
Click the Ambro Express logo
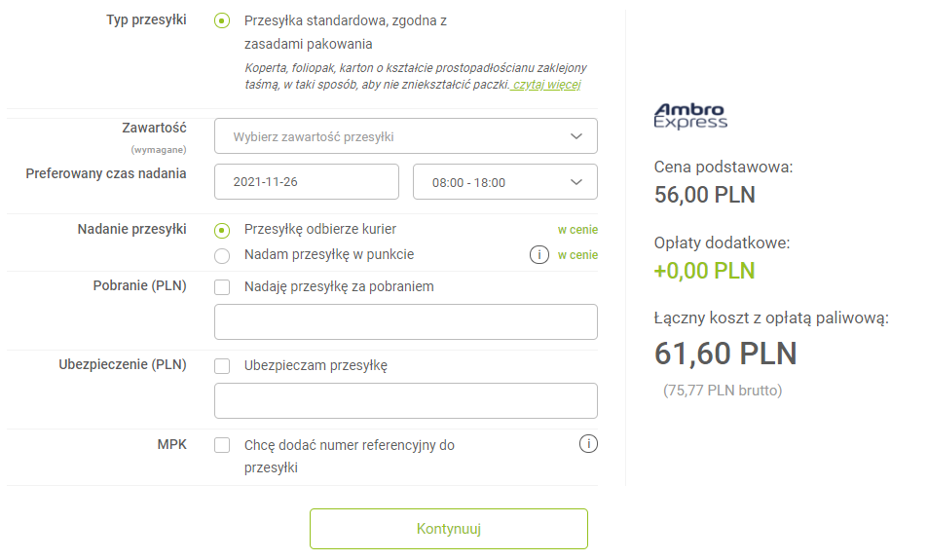pos(690,116)
